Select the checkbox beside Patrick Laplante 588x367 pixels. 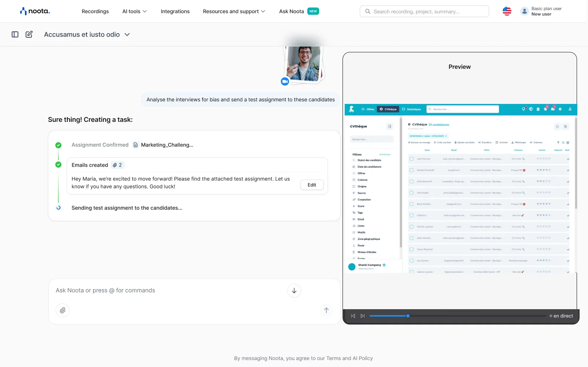point(411,226)
